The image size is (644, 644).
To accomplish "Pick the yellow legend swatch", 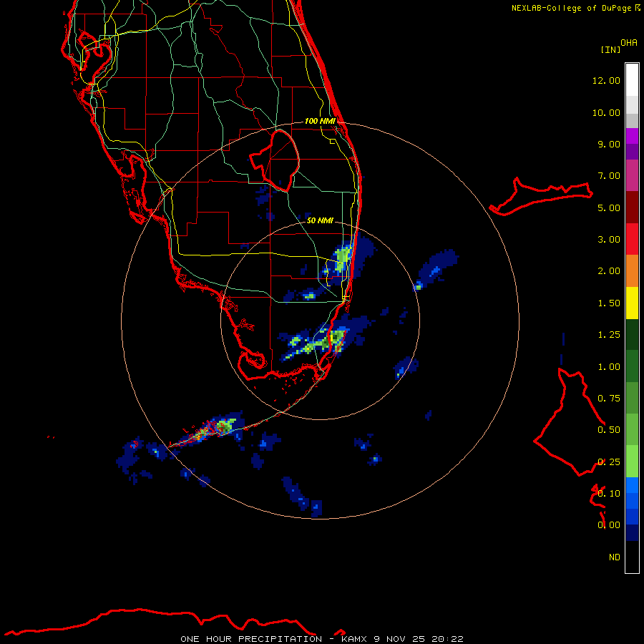I will click(632, 303).
